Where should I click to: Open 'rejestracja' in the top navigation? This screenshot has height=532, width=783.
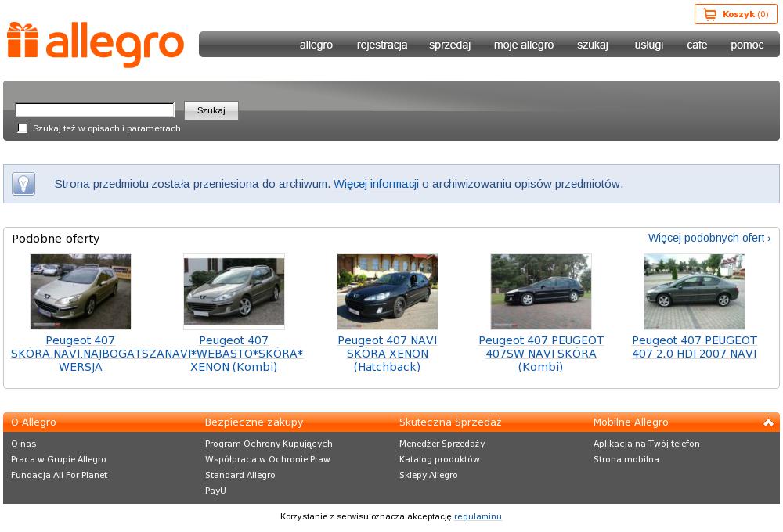click(382, 45)
